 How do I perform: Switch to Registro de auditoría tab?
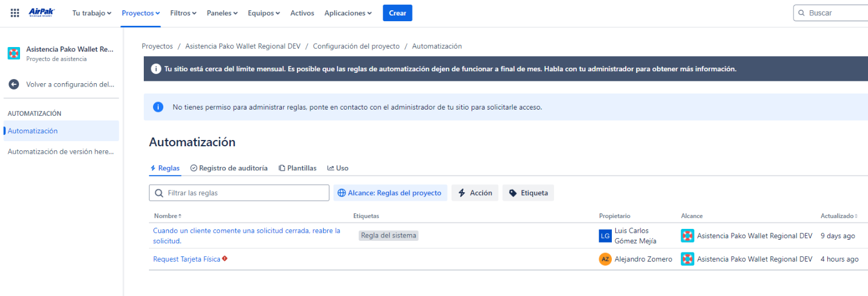tap(229, 168)
